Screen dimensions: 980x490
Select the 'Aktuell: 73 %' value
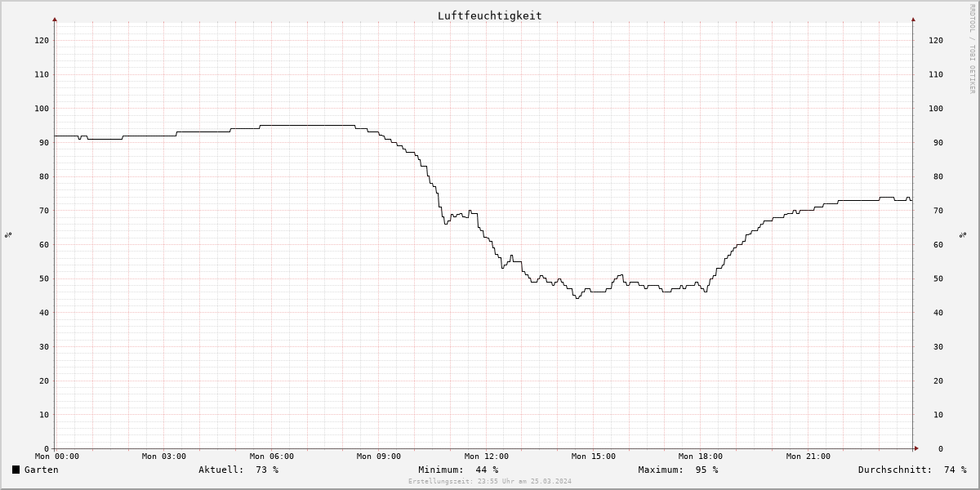click(x=238, y=470)
